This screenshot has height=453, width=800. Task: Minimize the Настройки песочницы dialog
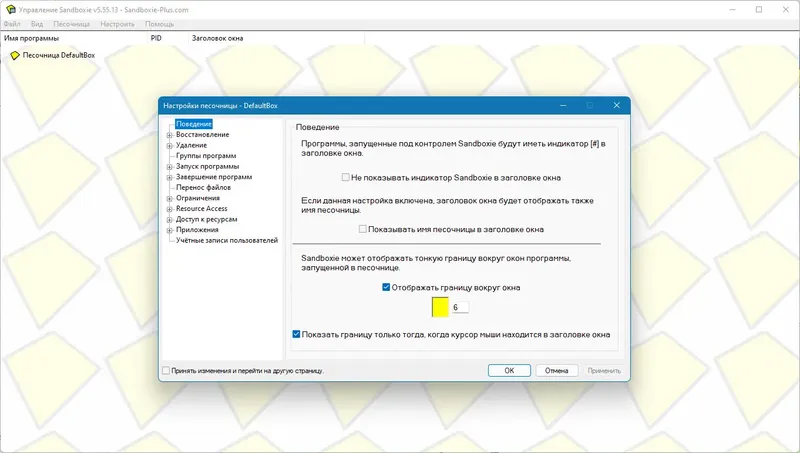coord(563,105)
